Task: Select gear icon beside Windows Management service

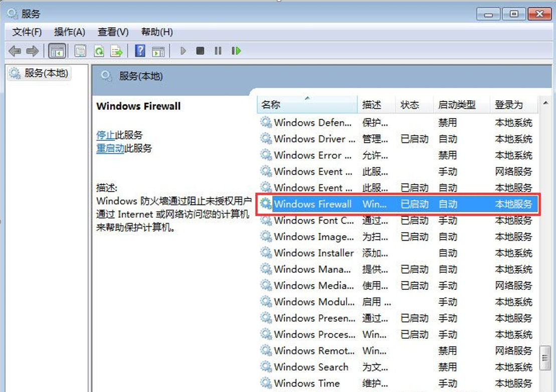Action: pyautogui.click(x=266, y=269)
